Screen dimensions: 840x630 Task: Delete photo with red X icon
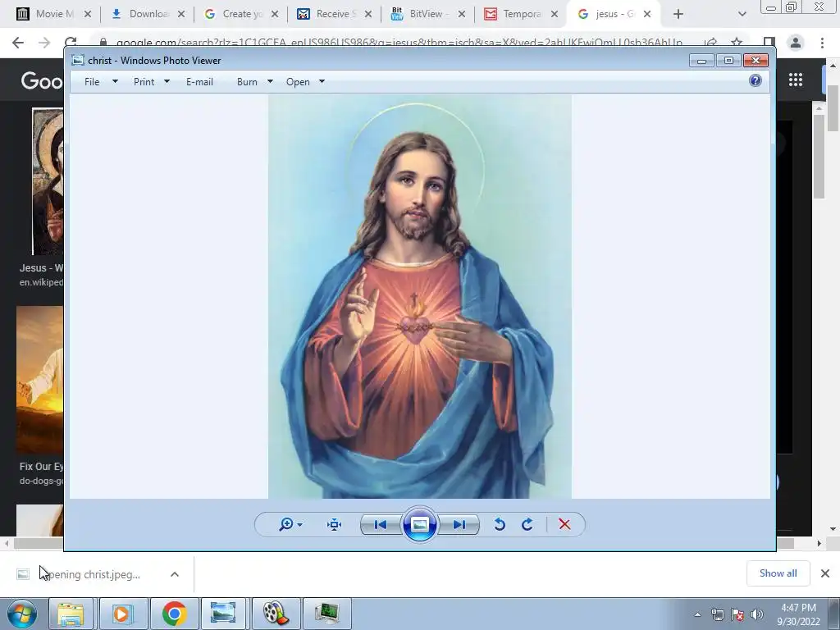click(564, 524)
